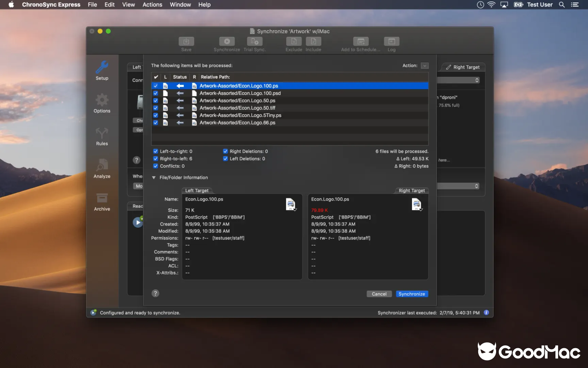Cancel the synchronization dialog
Viewport: 588px width, 368px height.
(379, 293)
